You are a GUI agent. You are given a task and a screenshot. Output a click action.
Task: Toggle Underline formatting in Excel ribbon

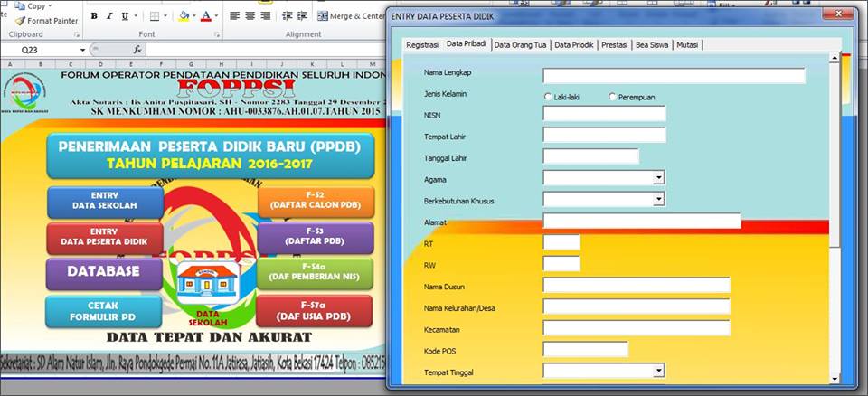click(x=125, y=16)
